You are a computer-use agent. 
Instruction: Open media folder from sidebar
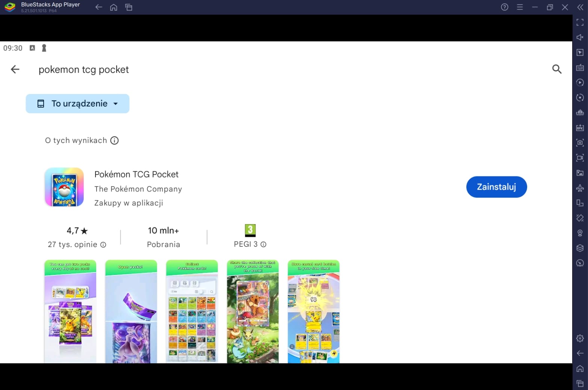click(x=580, y=173)
